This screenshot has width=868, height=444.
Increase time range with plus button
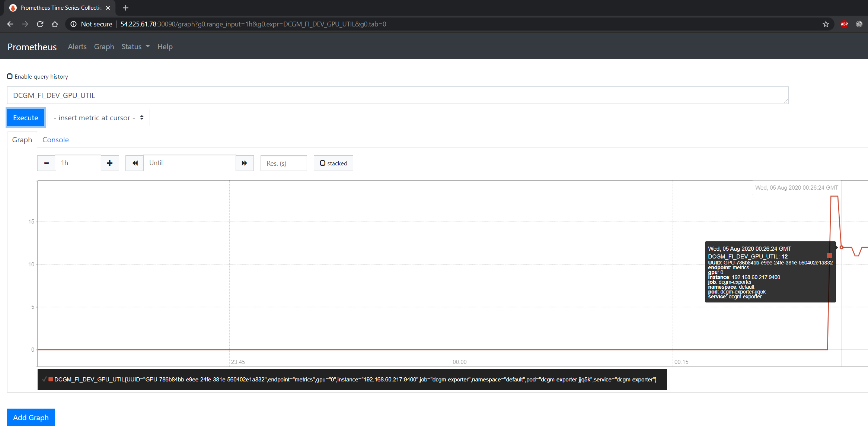click(x=110, y=163)
